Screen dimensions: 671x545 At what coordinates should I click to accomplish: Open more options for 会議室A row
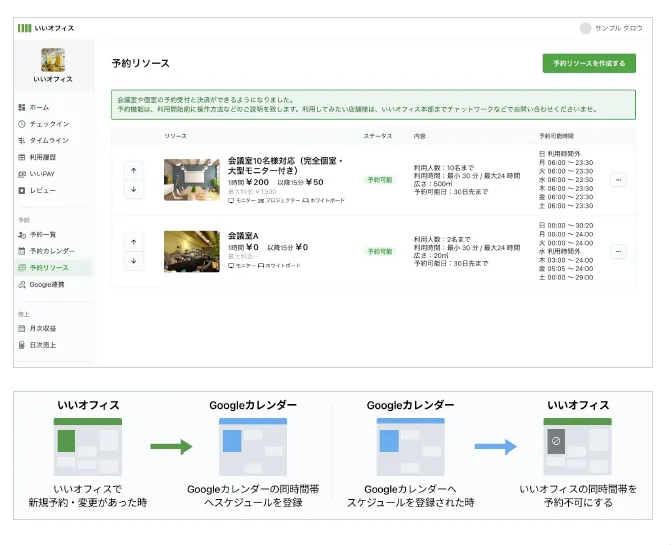[x=618, y=252]
